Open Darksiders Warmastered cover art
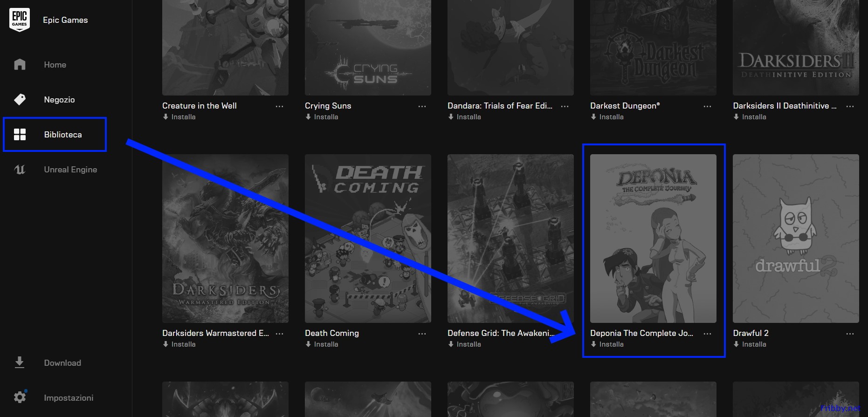 point(225,239)
